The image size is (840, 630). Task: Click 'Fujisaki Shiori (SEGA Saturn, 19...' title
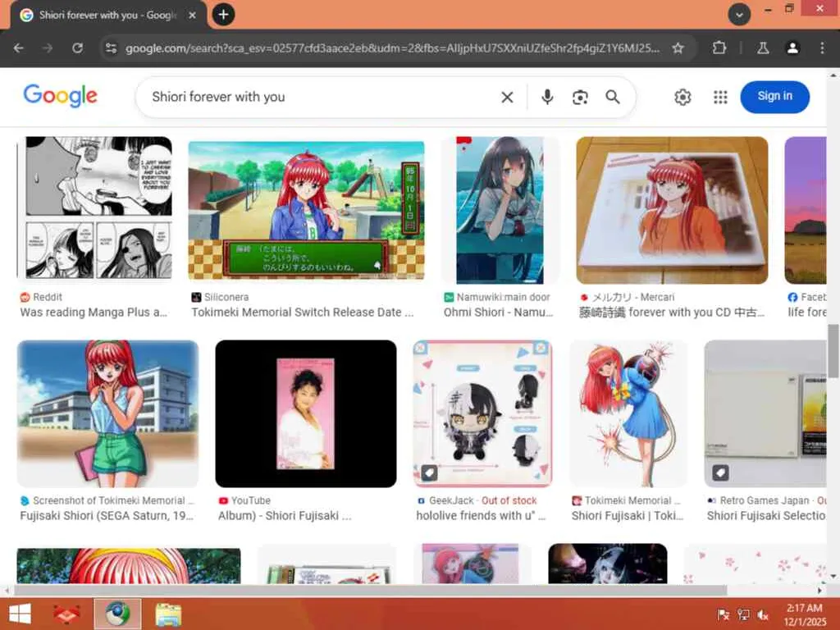107,516
